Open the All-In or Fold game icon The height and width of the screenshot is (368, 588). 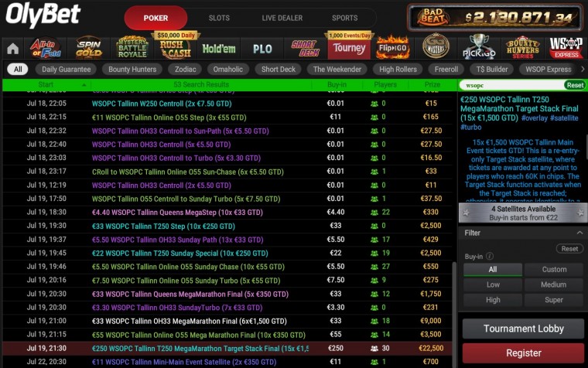coord(46,49)
